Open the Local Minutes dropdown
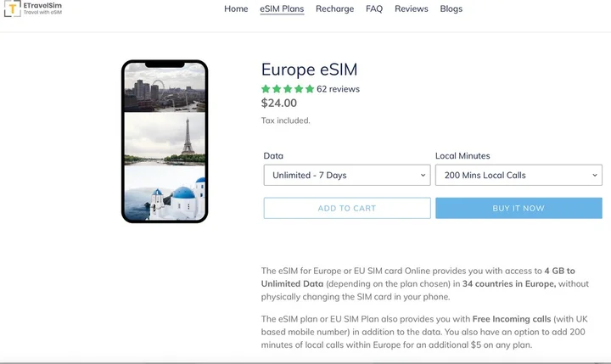Image resolution: width=611 pixels, height=364 pixels. click(518, 176)
